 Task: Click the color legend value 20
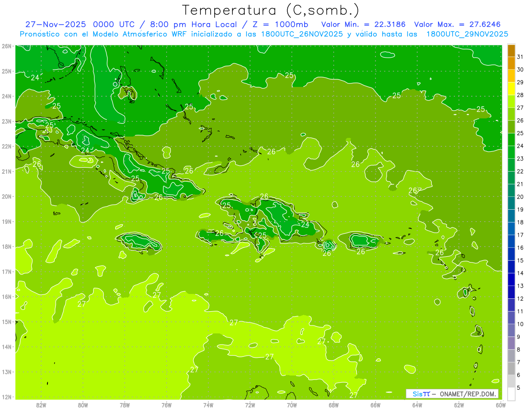[x=520, y=197]
